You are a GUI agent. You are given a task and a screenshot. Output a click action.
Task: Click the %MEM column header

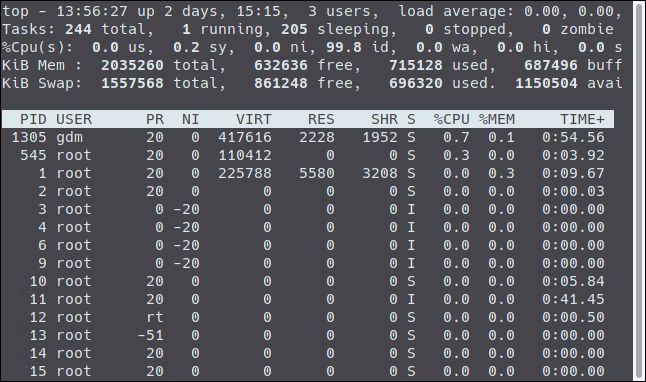click(x=496, y=119)
